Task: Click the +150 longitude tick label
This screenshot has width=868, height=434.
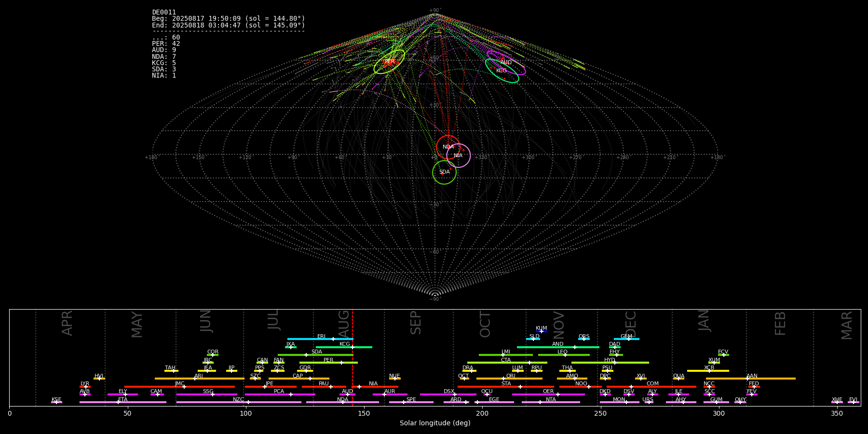Action: pyautogui.click(x=198, y=157)
